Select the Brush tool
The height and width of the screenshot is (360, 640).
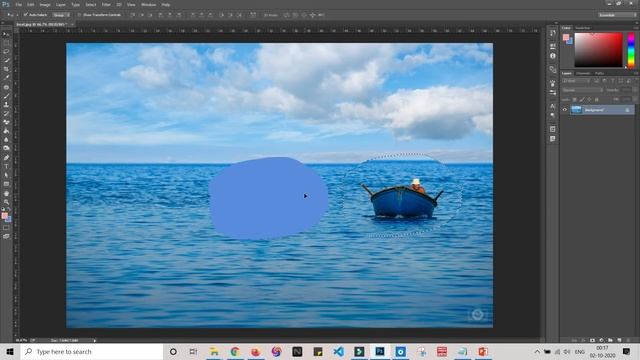pyautogui.click(x=6, y=96)
